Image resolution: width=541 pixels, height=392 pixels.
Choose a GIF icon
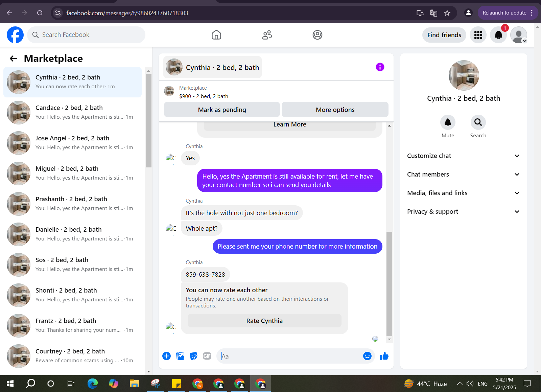[x=207, y=356]
